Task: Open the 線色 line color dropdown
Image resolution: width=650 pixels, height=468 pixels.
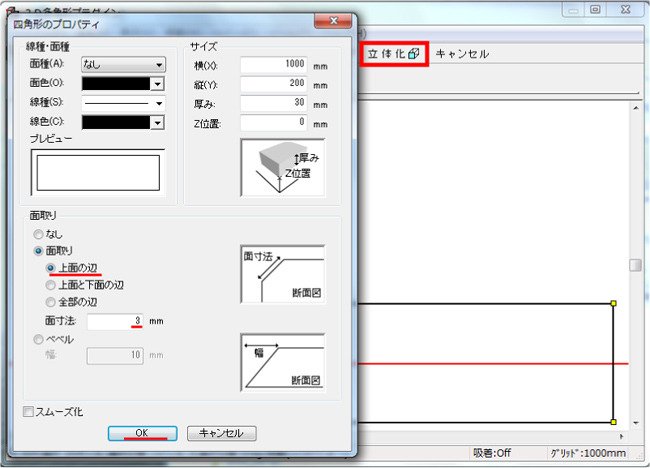Action: click(x=158, y=122)
